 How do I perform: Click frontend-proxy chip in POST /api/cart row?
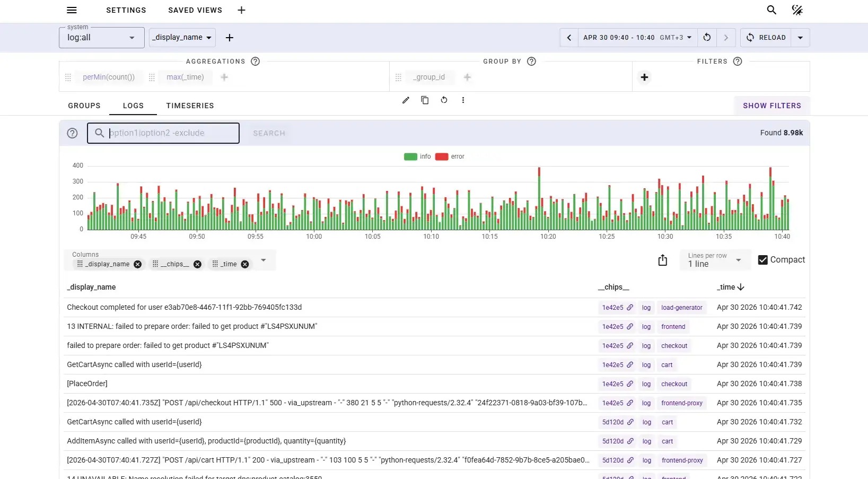tap(682, 460)
